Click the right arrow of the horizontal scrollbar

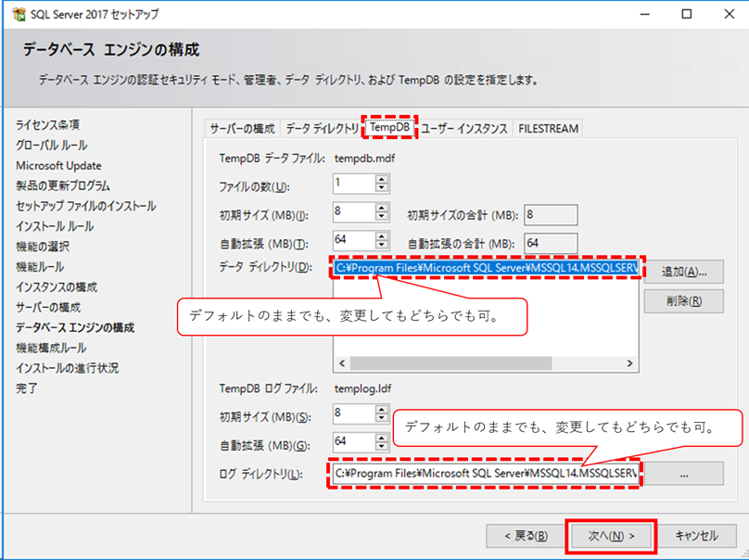630,363
